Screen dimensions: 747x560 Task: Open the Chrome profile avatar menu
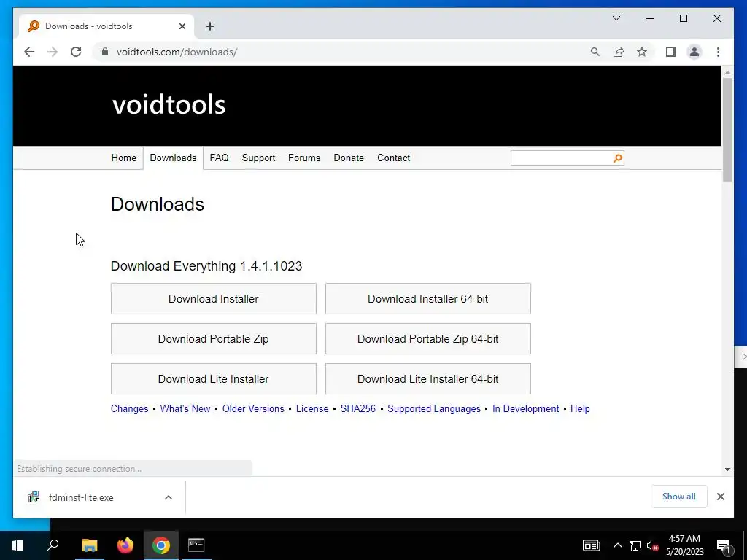coord(694,52)
